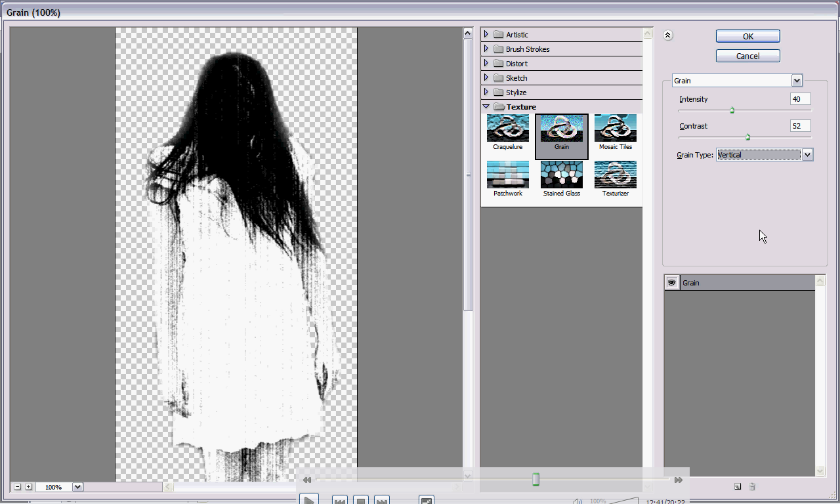This screenshot has height=504, width=840.
Task: Click the video player stop button
Action: pos(360,500)
